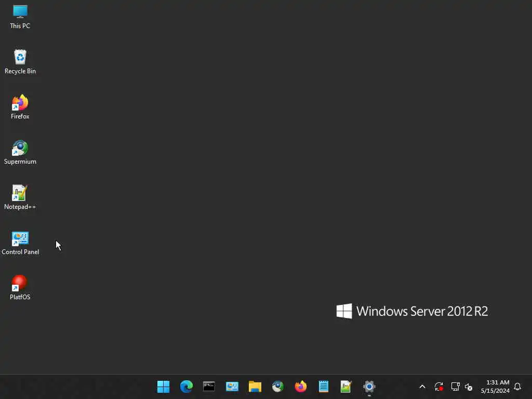
Task: Open the Start menu from taskbar
Action: [164, 387]
